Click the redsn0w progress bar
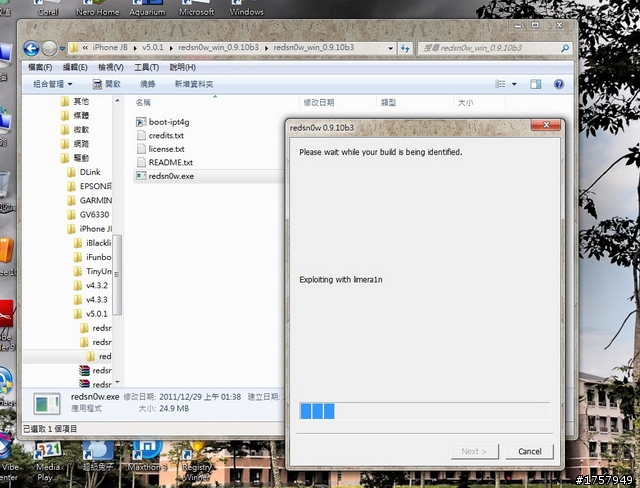 point(424,411)
